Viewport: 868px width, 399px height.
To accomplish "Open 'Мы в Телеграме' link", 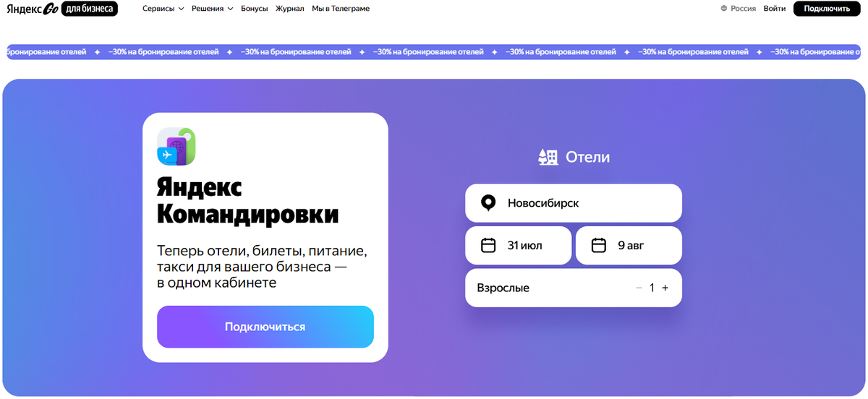I will tap(341, 9).
